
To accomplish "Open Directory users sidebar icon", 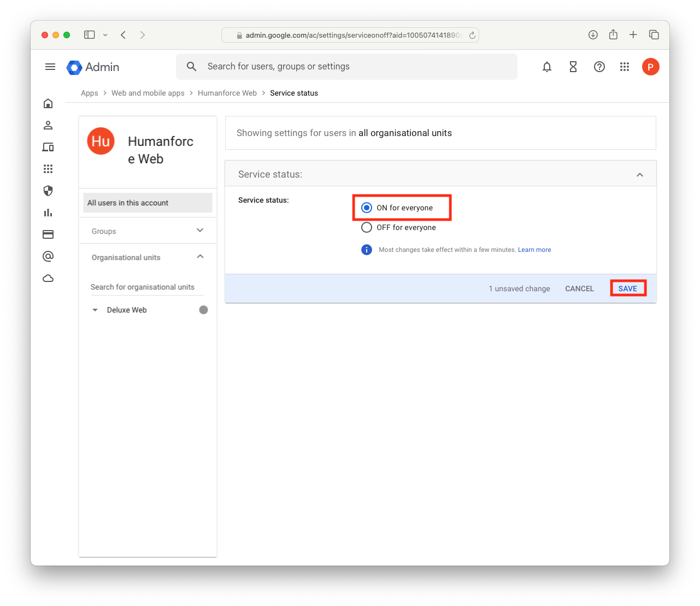I will click(x=48, y=125).
